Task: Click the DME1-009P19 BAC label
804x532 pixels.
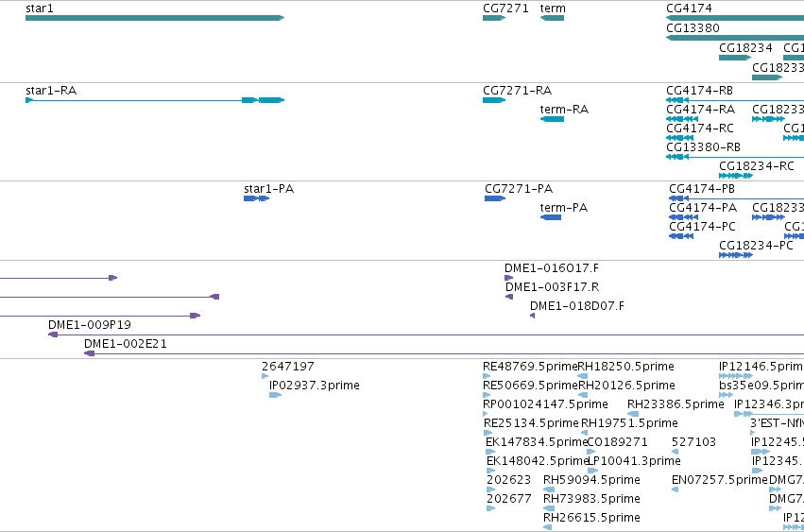Action: (x=90, y=325)
